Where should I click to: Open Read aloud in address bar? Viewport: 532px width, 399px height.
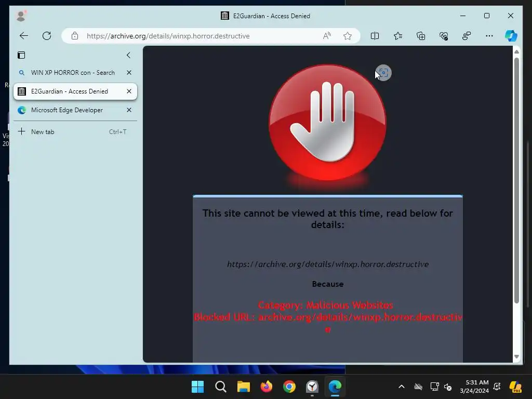(x=327, y=36)
